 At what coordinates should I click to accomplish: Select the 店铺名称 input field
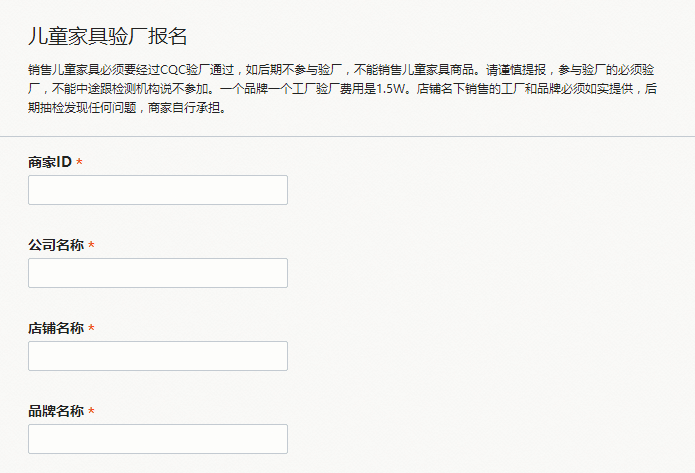click(158, 356)
